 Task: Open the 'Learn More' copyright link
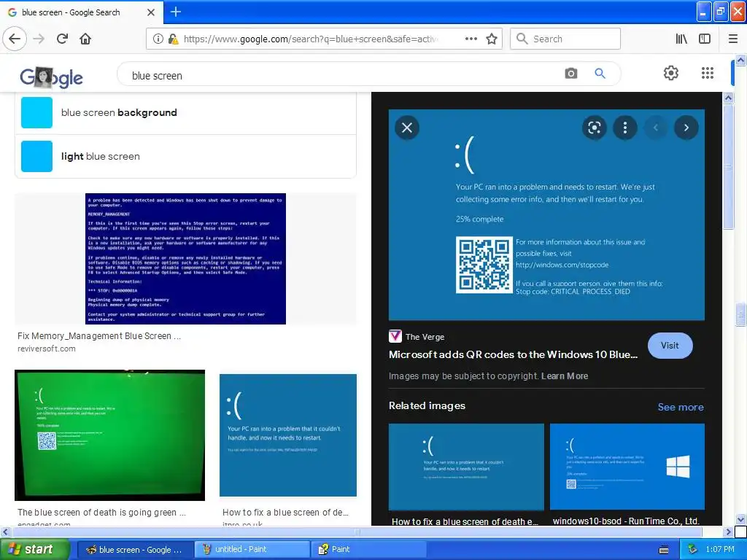point(565,376)
